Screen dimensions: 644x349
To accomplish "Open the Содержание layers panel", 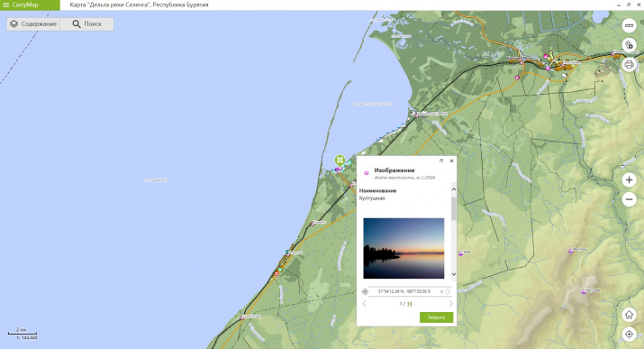I will pos(33,23).
